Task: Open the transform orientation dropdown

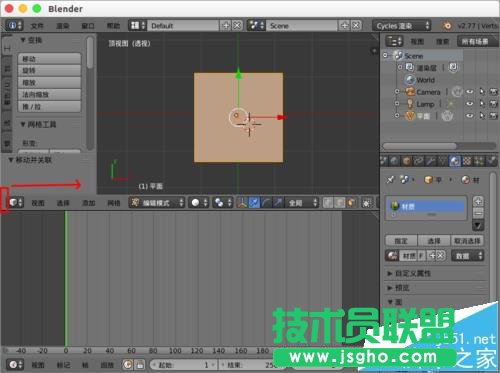Action: click(x=302, y=202)
